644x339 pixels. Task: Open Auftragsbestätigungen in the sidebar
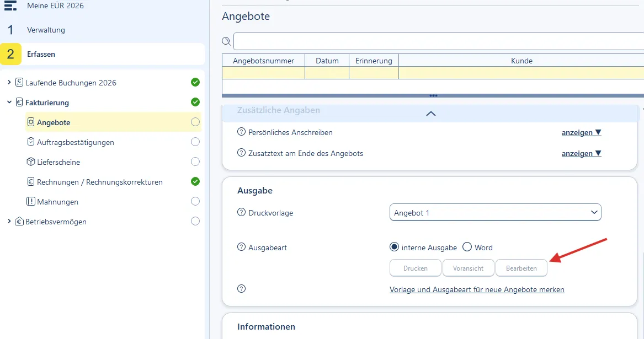(x=76, y=142)
